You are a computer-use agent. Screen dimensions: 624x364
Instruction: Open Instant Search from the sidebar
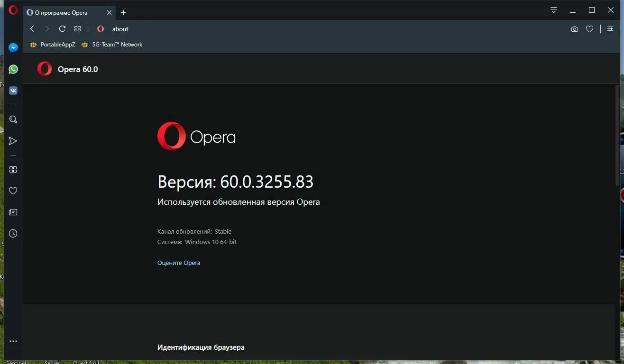point(13,120)
